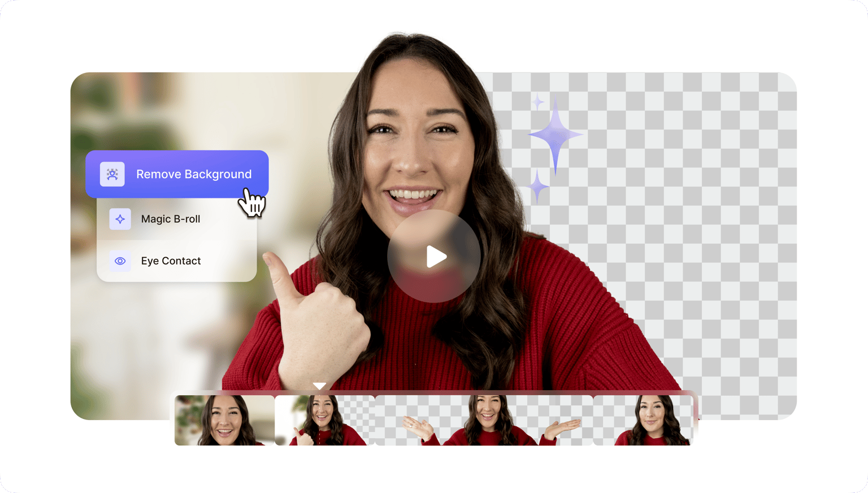Select the last timeline clip thumbnail

click(643, 420)
